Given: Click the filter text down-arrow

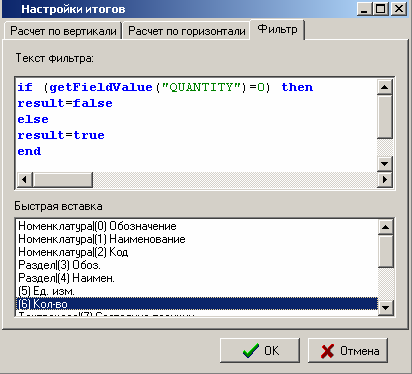Looking at the screenshot, I should coord(385,164).
